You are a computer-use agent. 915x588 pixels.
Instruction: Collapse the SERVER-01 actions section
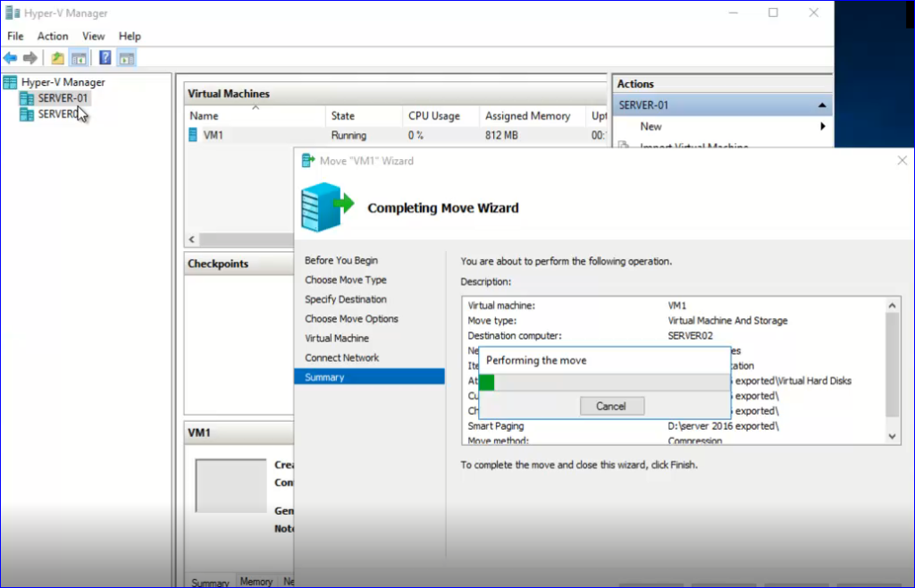[822, 105]
